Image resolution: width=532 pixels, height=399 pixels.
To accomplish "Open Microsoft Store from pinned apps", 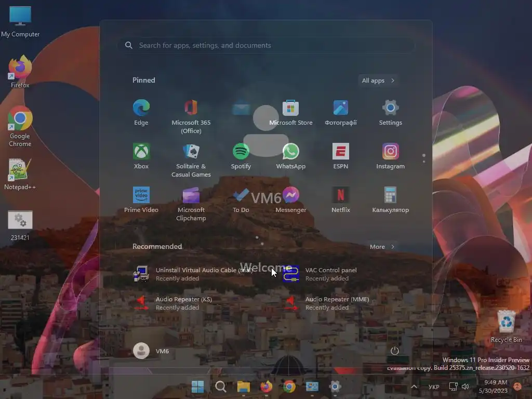I will (291, 113).
